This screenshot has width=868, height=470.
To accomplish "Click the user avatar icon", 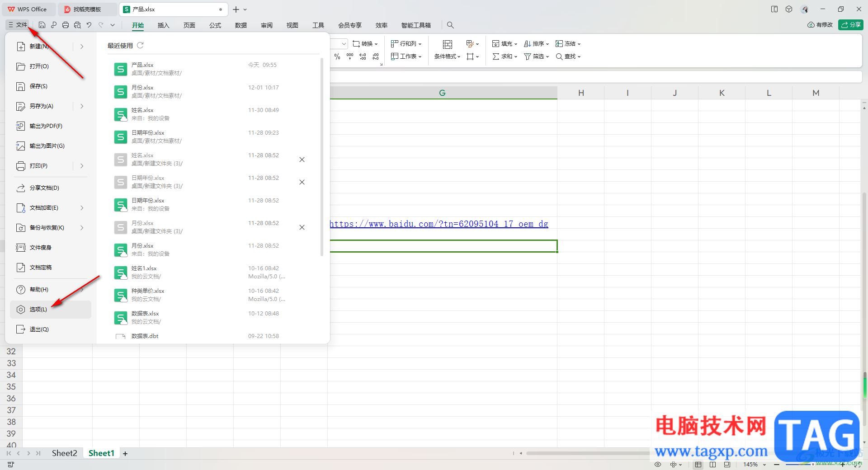I will pyautogui.click(x=805, y=9).
